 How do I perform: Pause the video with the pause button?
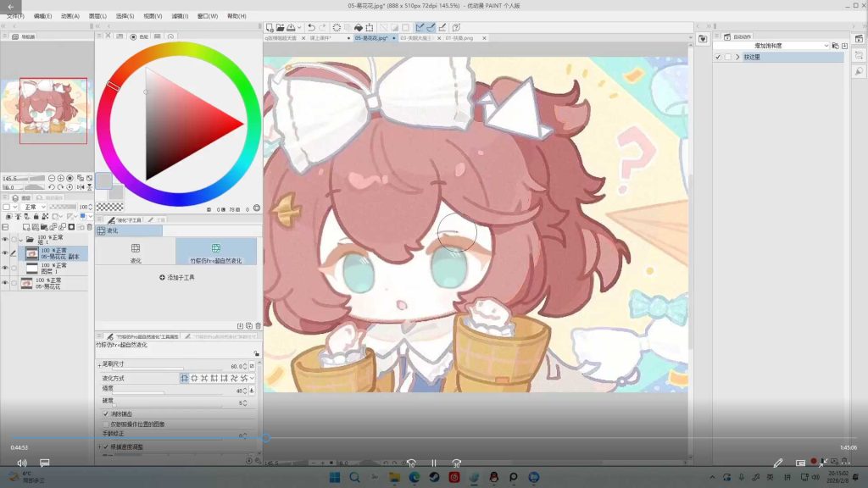point(434,463)
